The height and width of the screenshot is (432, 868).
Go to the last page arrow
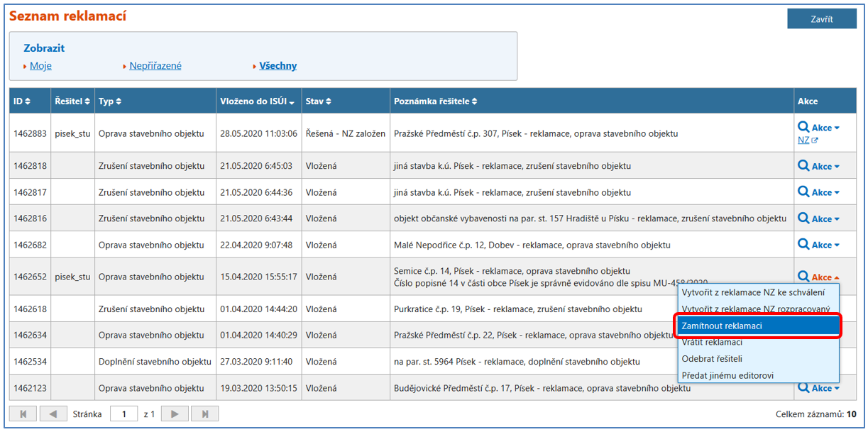[x=205, y=414]
